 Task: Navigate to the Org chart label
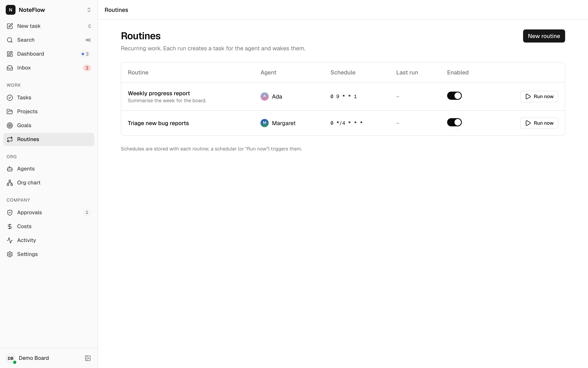[29, 183]
